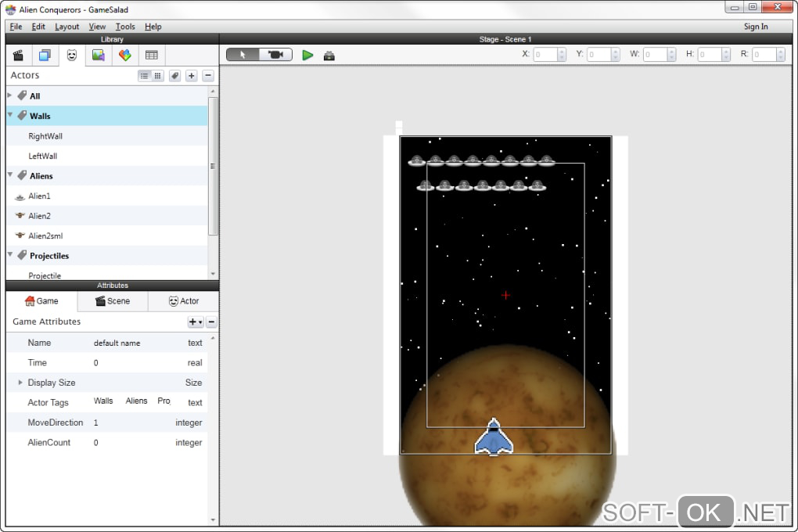Select the blue spaceship on the stage
Viewport: 798px width, 532px height.
pyautogui.click(x=494, y=437)
